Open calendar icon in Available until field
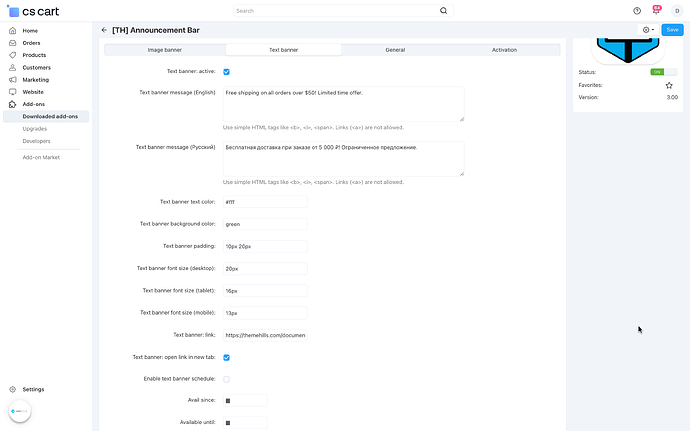 pos(229,423)
